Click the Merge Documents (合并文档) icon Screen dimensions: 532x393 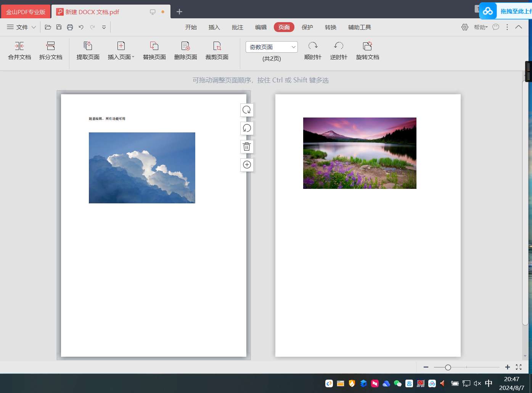point(19,46)
